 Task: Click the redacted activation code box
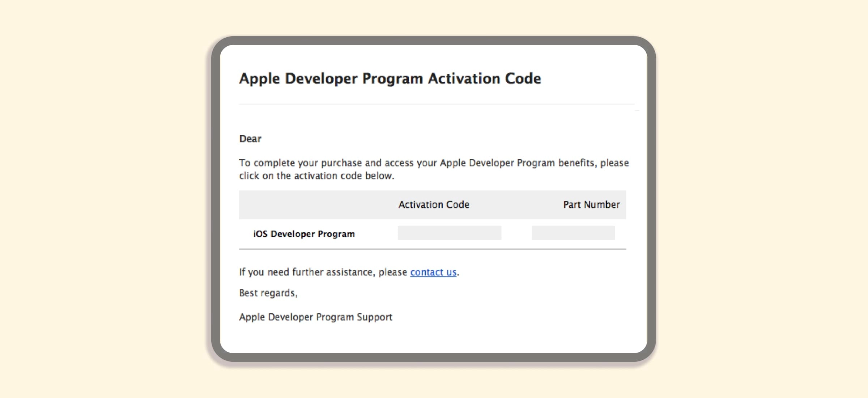coord(449,233)
